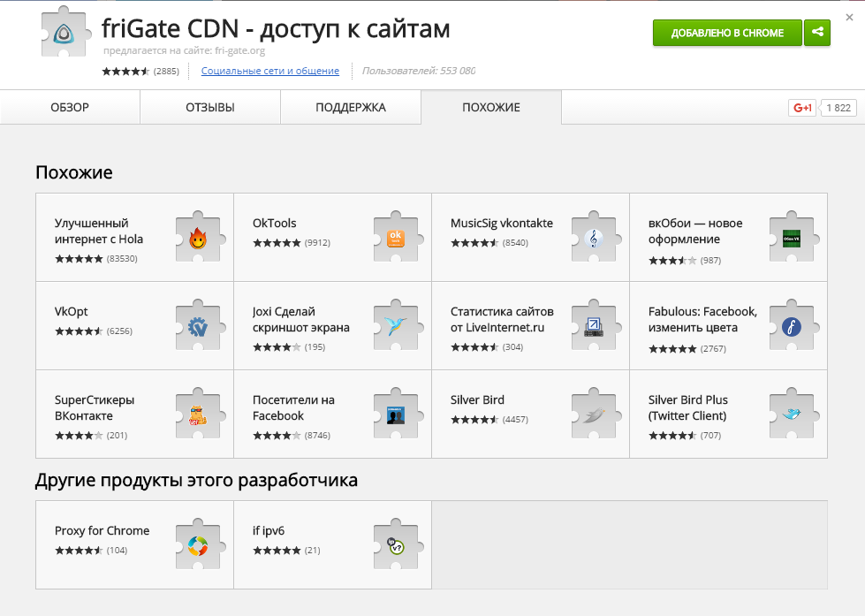Open the VkOpt title

[72, 311]
